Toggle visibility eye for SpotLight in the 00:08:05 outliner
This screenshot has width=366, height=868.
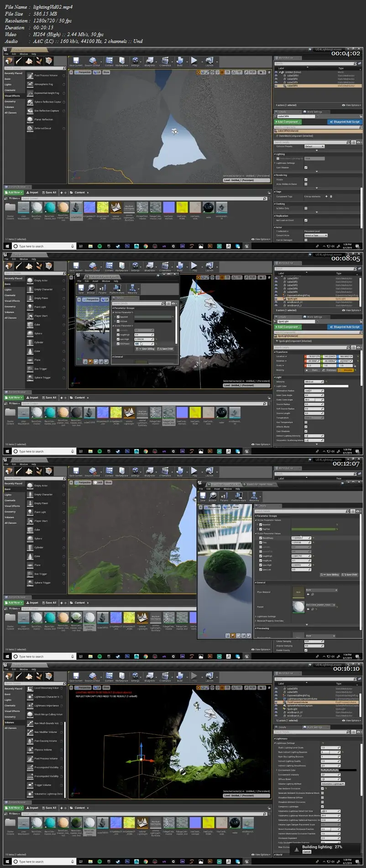click(x=276, y=299)
